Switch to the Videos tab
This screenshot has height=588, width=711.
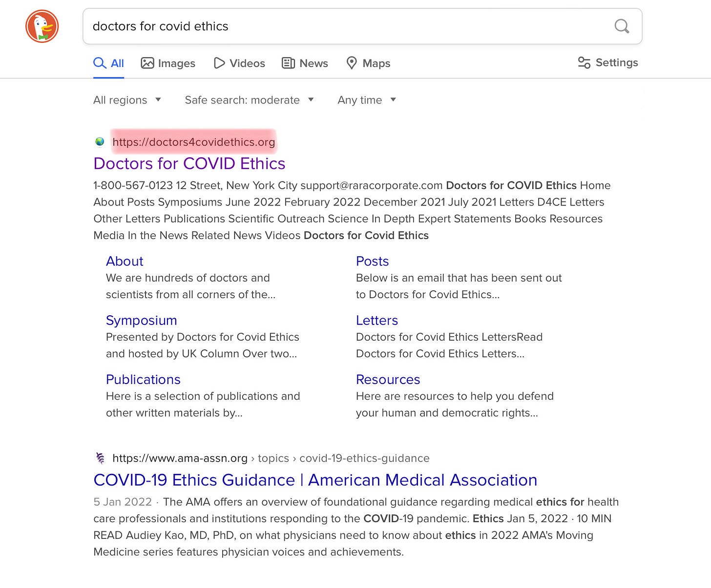tap(239, 63)
